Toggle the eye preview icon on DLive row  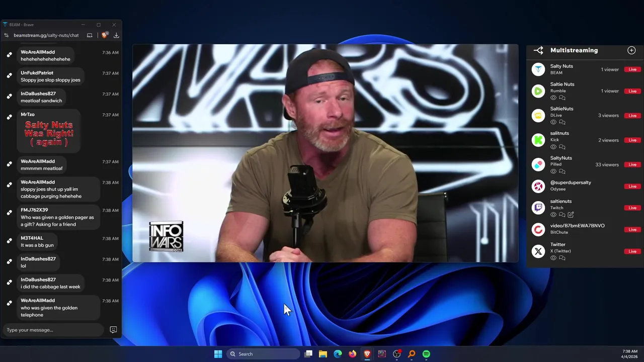click(x=553, y=122)
